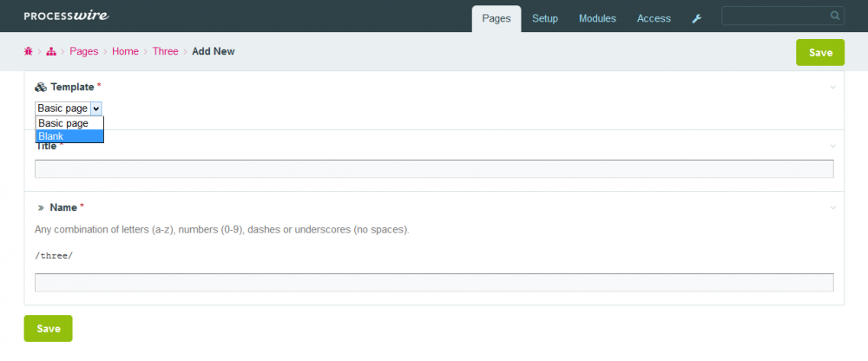The width and height of the screenshot is (868, 361).
Task: Choose Blank from the template list
Action: [69, 136]
